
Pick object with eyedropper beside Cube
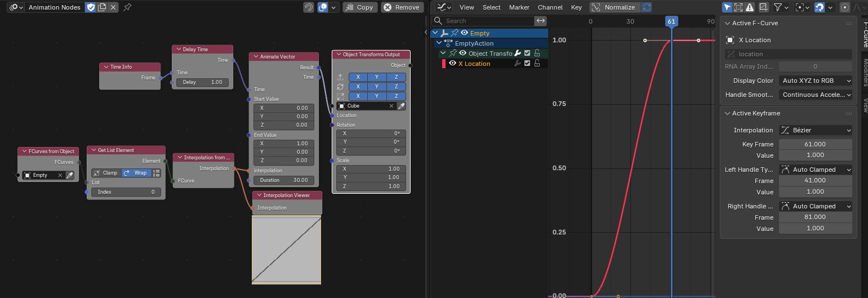pyautogui.click(x=401, y=106)
